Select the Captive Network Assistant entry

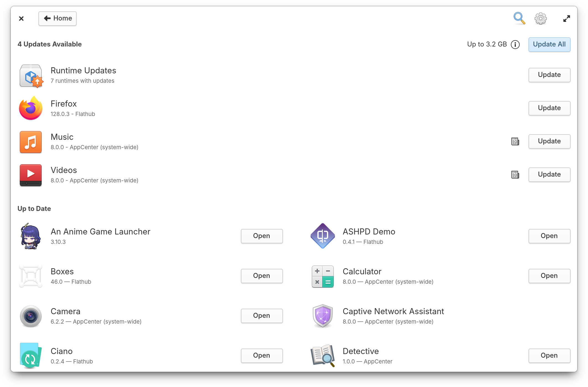click(393, 316)
